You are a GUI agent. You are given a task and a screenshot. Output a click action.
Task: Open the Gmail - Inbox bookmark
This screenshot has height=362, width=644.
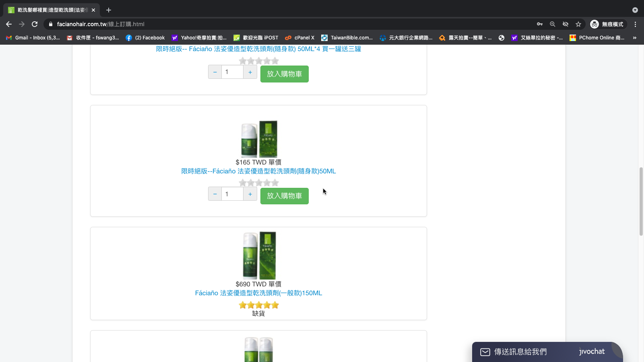coord(33,38)
